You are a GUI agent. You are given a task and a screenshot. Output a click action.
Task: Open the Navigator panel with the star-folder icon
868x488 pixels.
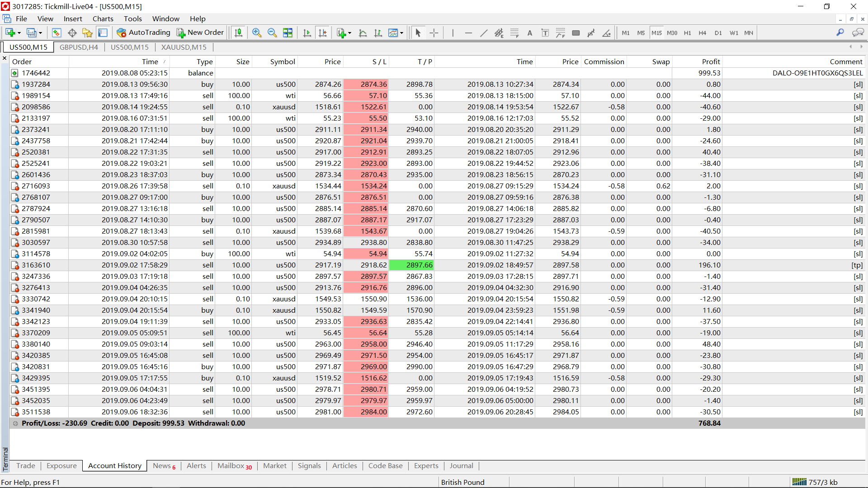[x=87, y=33]
